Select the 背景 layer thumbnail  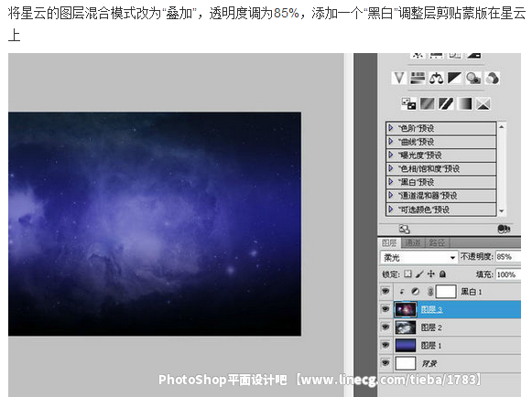point(406,363)
